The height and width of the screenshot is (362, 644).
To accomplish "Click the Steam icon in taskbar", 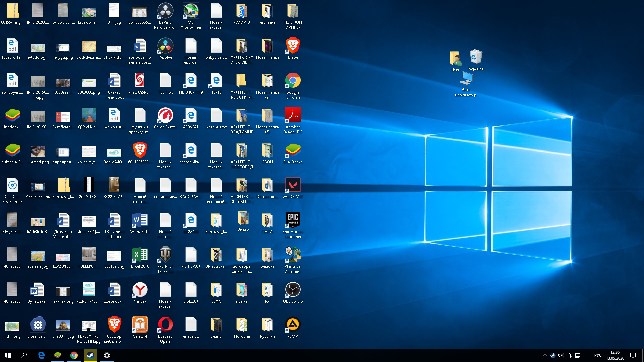I will click(x=90, y=355).
